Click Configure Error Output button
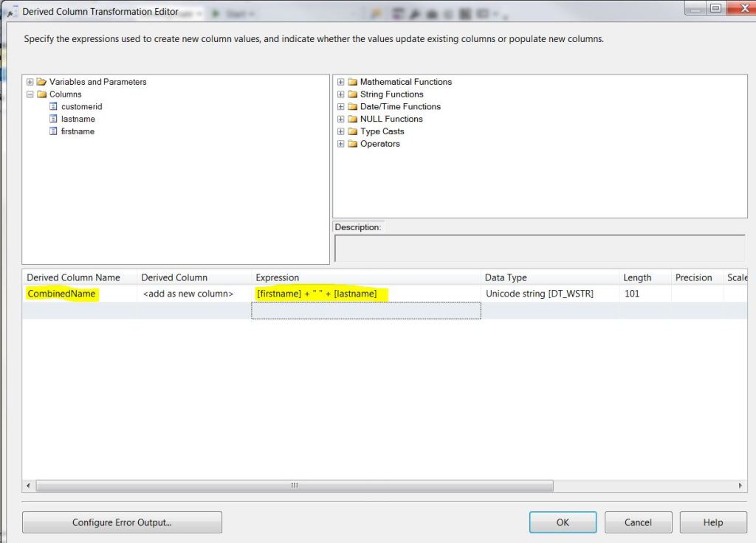This screenshot has width=756, height=543. click(x=122, y=522)
